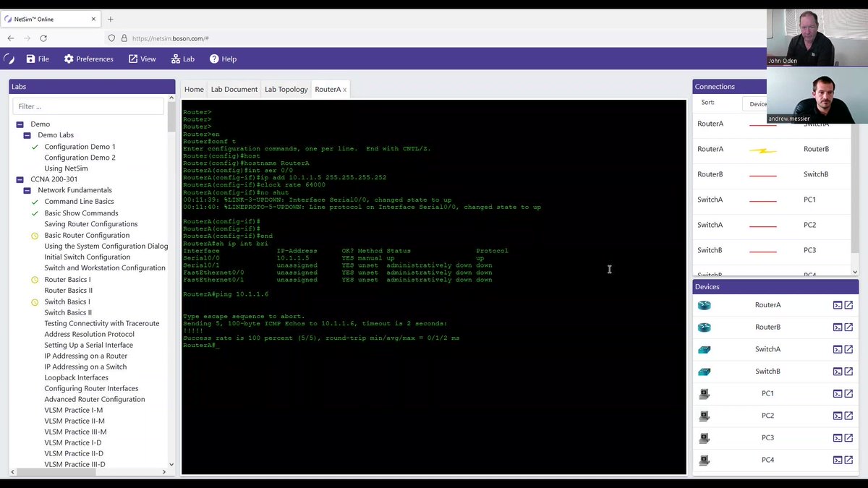Image resolution: width=868 pixels, height=488 pixels.
Task: Click the RouterA router icon in Devices
Action: 704,305
